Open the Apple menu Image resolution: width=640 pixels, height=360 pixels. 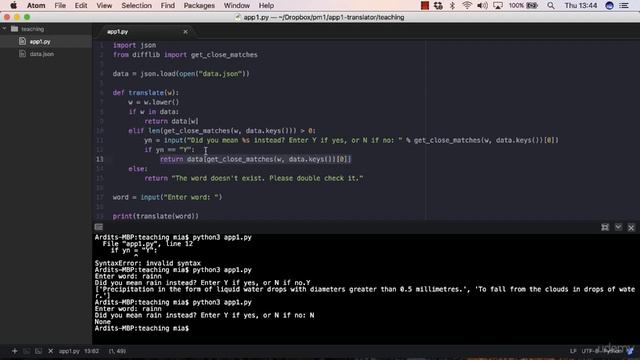(x=13, y=6)
